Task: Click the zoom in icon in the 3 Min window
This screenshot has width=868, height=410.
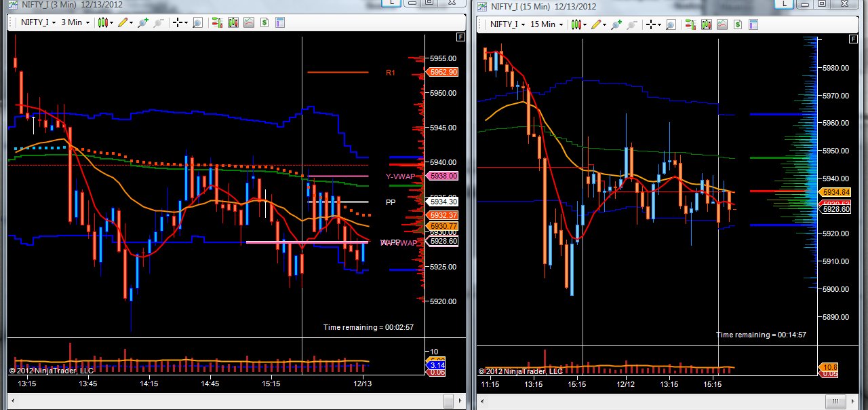Action: tap(142, 22)
